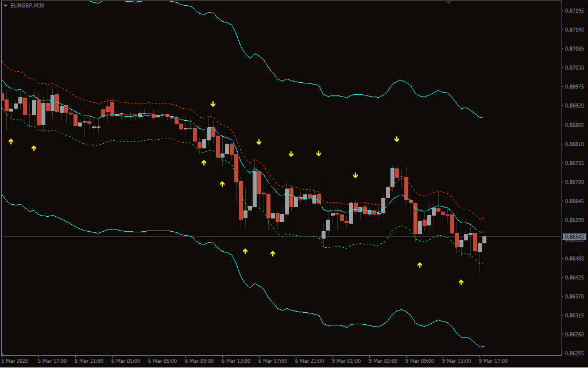Click the last grey candle on the chart
The image size is (588, 368).
485,240
